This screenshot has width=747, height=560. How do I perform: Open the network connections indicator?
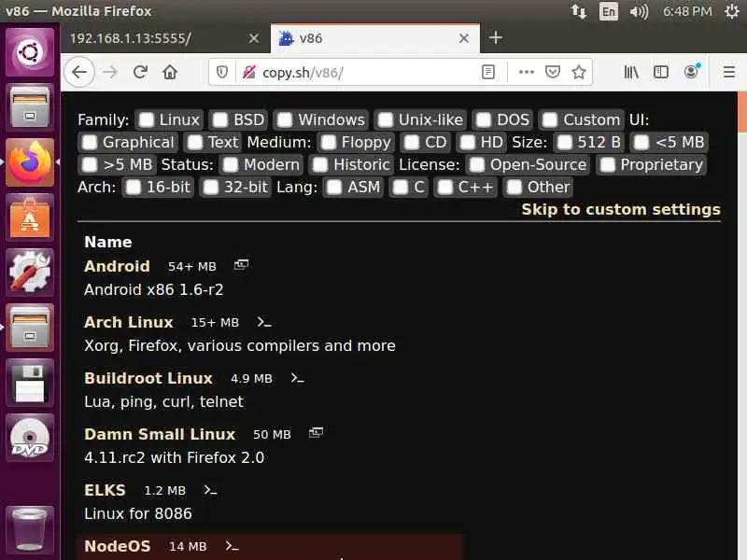[578, 11]
